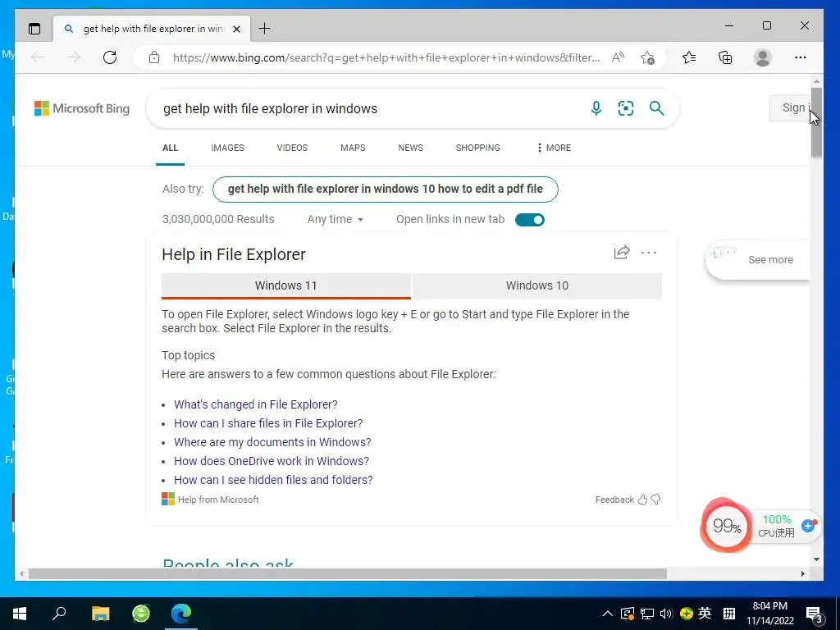Open What's changed in File Explorer link
The height and width of the screenshot is (630, 840).
coord(256,404)
